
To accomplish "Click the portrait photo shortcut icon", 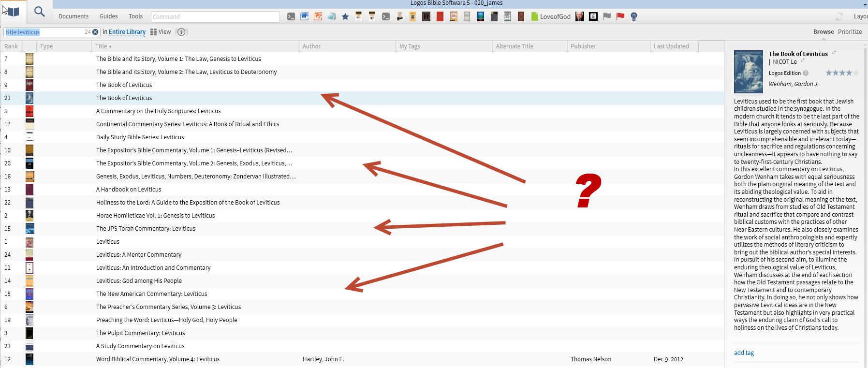I will pyautogui.click(x=580, y=16).
